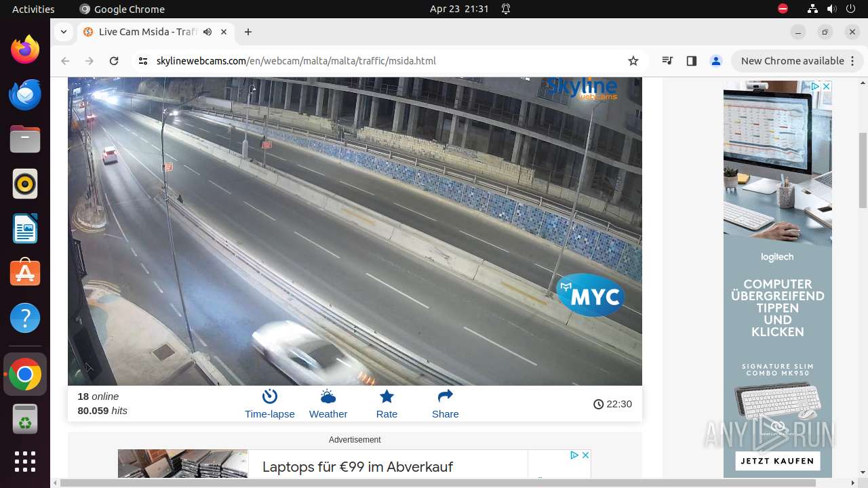Open the Time-lapse feature

[270, 404]
